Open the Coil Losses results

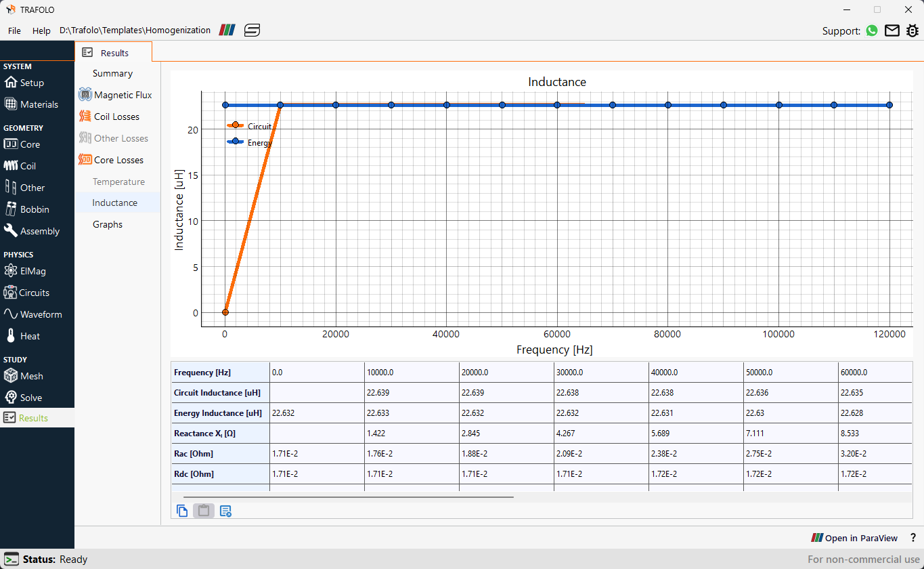pos(109,117)
